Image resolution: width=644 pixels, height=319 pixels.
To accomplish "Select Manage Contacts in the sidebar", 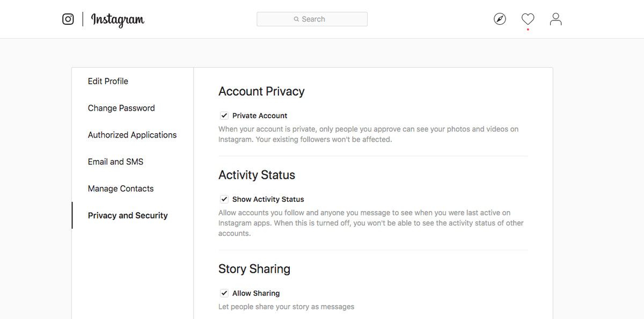I will 121,189.
